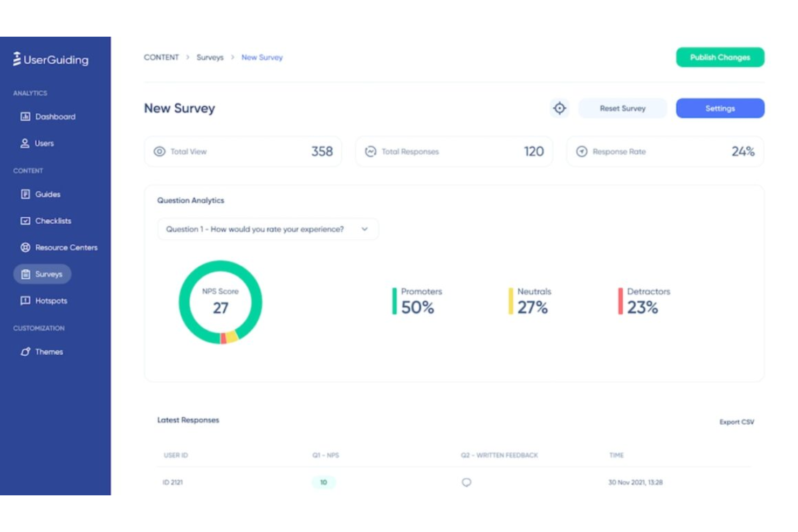Click the Q1 - NPS column header
Viewport: 798px width, 532px height.
[326, 455]
